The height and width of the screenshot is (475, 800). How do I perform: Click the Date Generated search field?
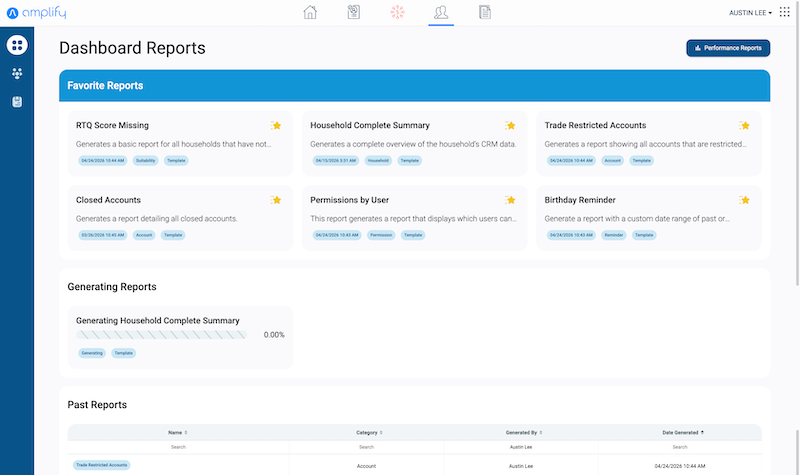(x=680, y=447)
